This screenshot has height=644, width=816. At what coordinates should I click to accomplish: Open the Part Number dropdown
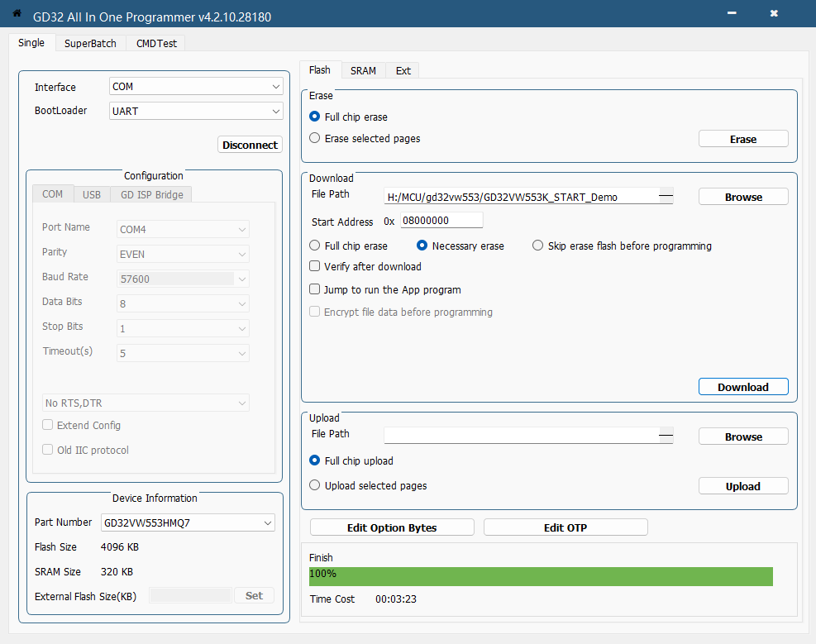188,522
